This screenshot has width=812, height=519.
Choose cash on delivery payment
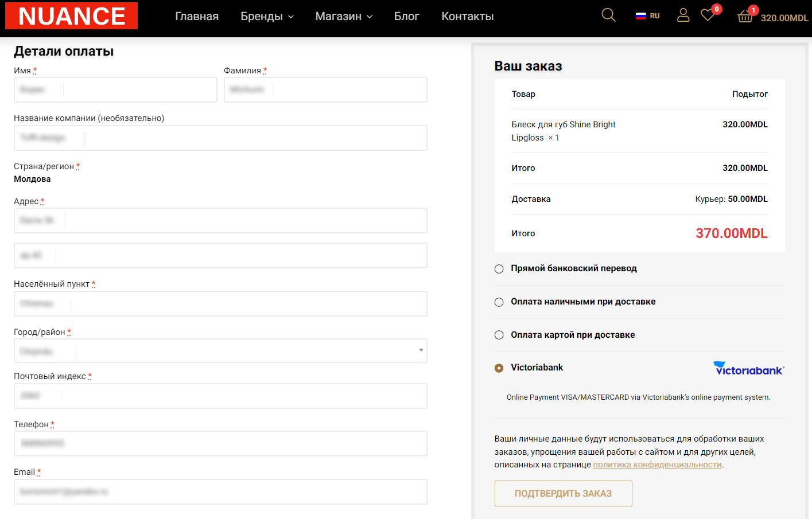point(499,302)
